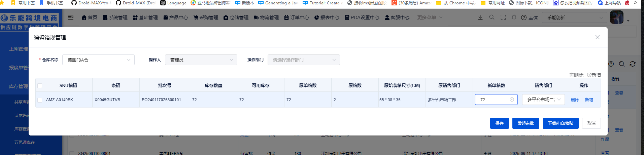Expand the 更多菜单 menu
644x155 pixels.
(430, 17)
